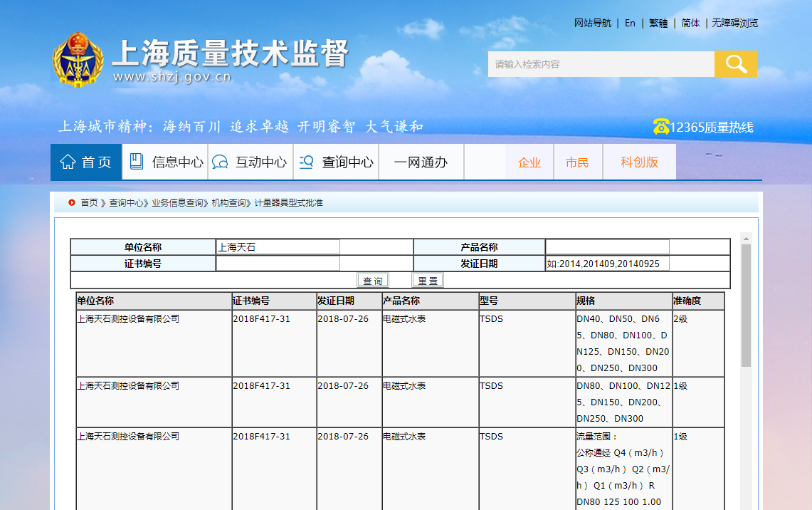The image size is (812, 510).
Task: Open the 查询中心 navigation menu
Action: click(337, 162)
